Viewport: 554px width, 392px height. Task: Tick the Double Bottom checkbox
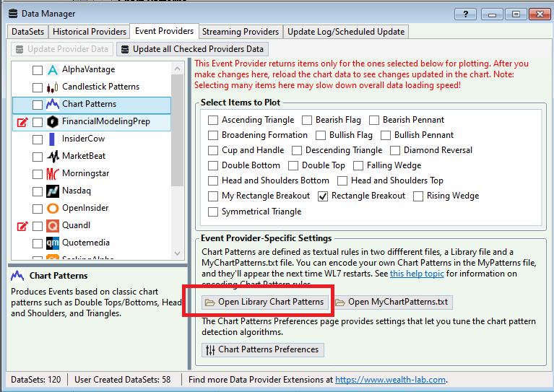click(x=213, y=165)
